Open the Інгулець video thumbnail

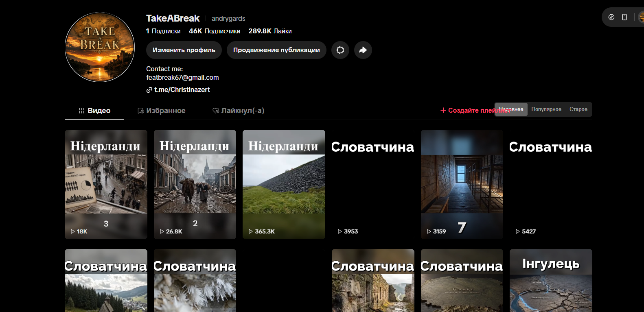tap(551, 281)
